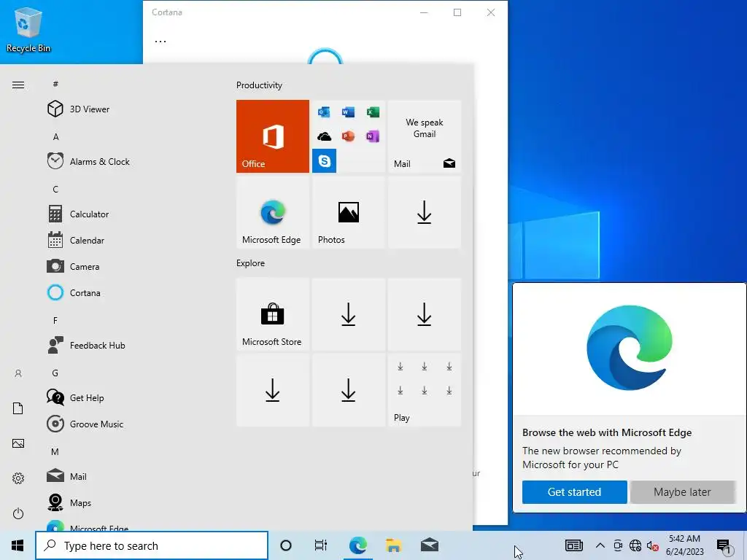Click the 'A' letter header

[55, 136]
